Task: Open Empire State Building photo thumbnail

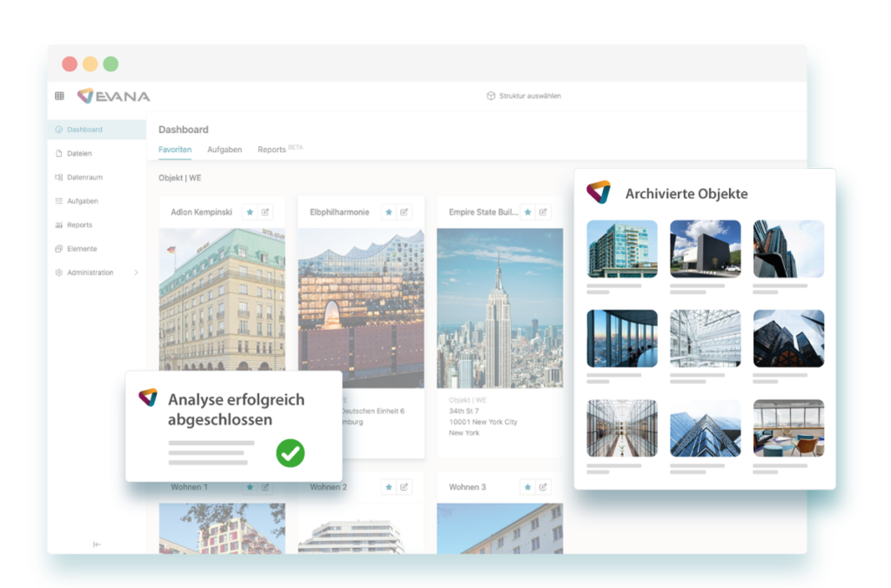Action: pyautogui.click(x=499, y=307)
